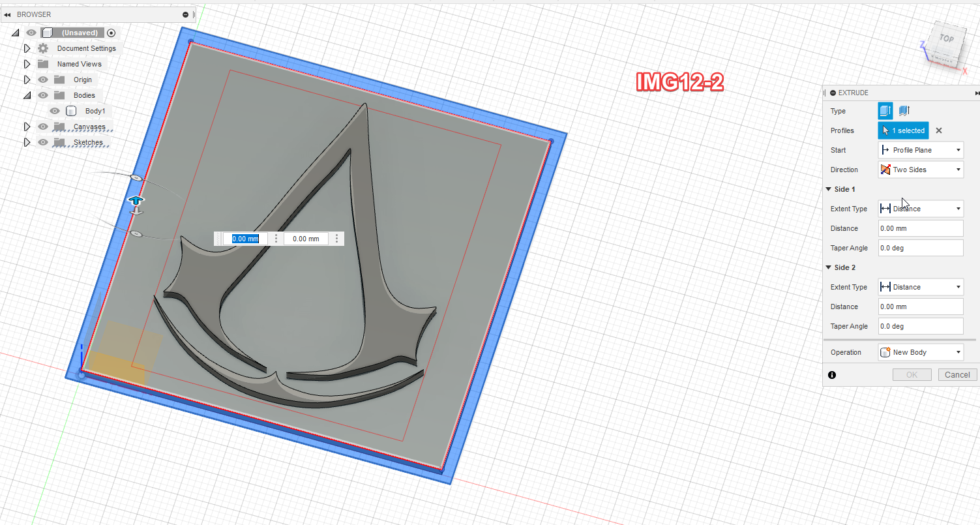Click the info icon in Extrude dialog

tap(832, 375)
